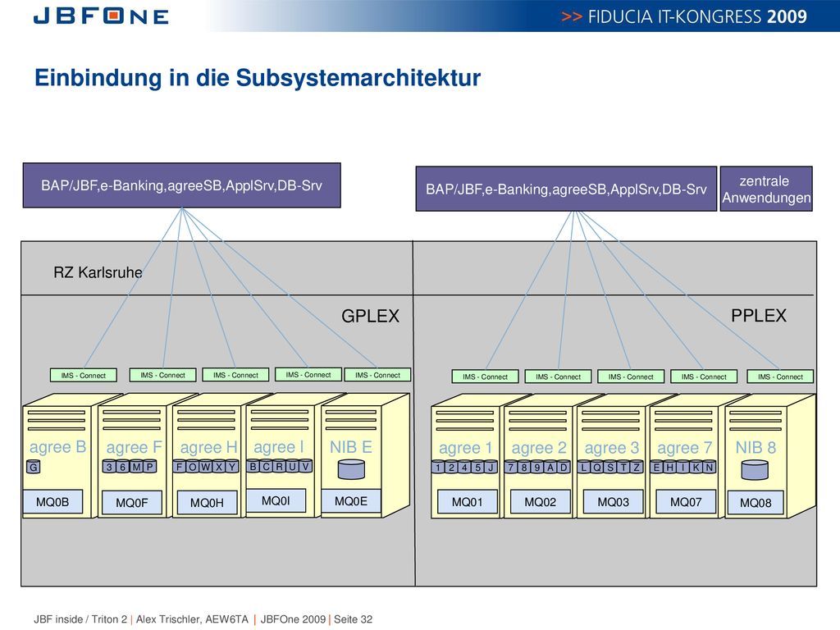The image size is (840, 630).
Task: Click database cylinder M in agree F
Action: [x=137, y=467]
